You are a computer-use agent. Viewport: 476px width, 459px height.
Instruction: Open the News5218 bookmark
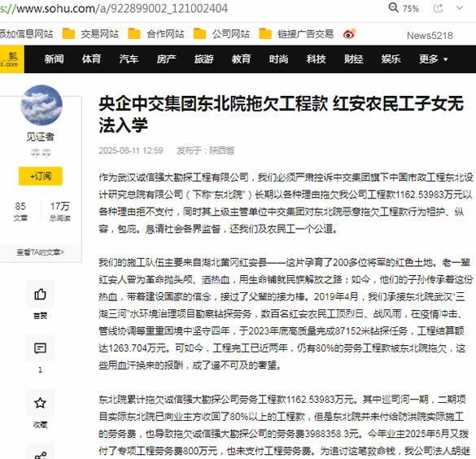pyautogui.click(x=430, y=36)
